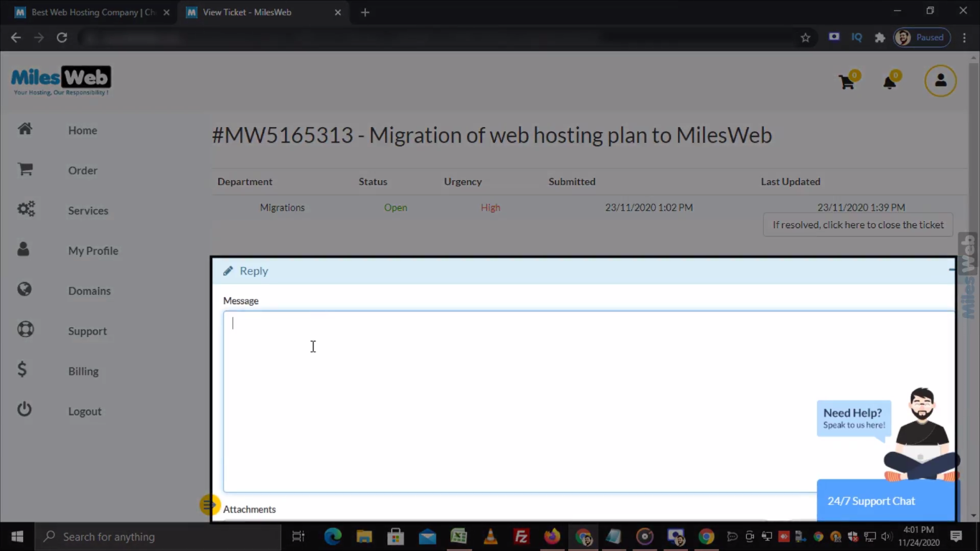The height and width of the screenshot is (551, 980).
Task: Close the Best Web Hosting Company tab
Action: [166, 12]
